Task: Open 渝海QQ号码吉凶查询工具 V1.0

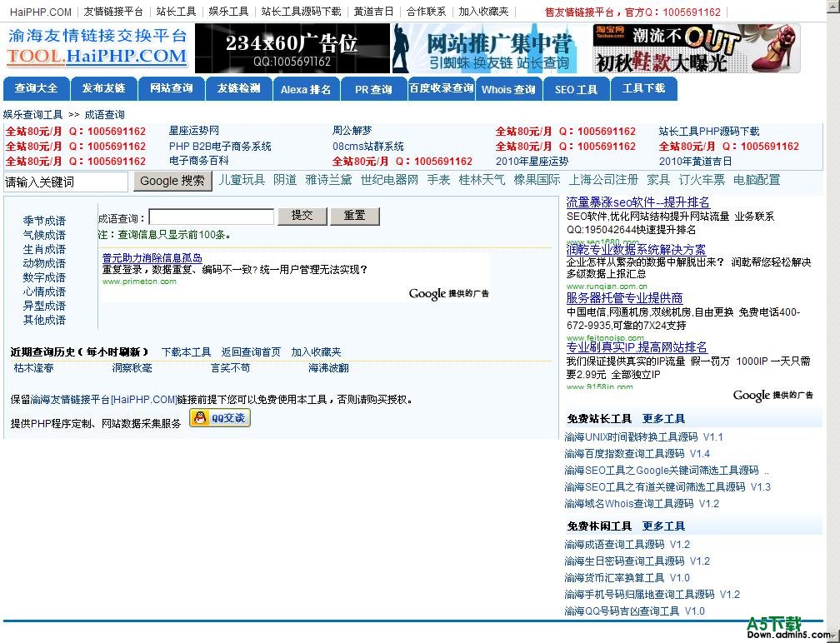Action: pos(635,611)
